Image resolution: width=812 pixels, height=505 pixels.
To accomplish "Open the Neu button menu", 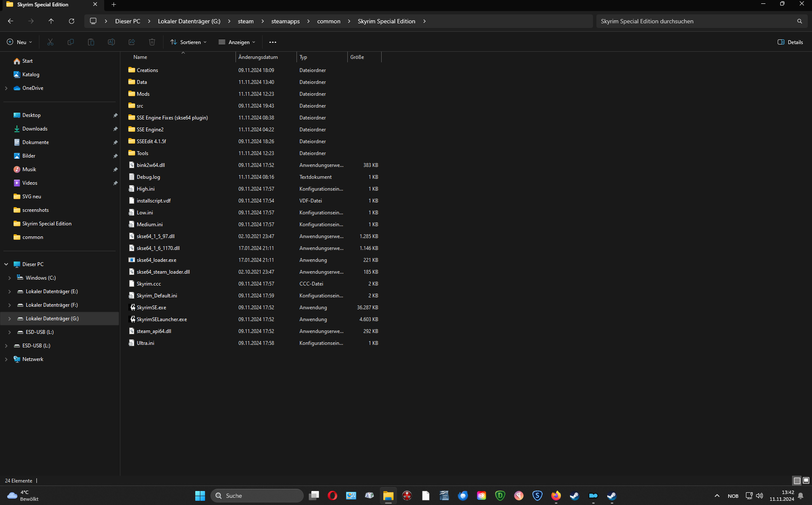I will coord(19,42).
